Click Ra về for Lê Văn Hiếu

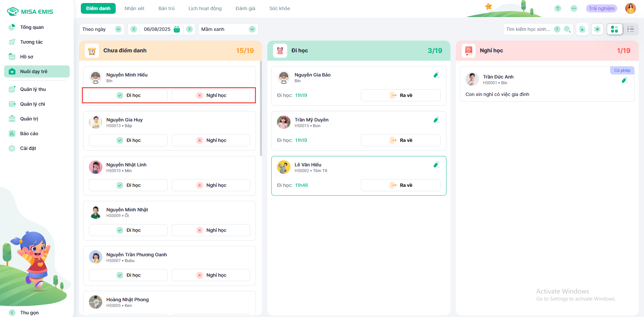click(401, 185)
